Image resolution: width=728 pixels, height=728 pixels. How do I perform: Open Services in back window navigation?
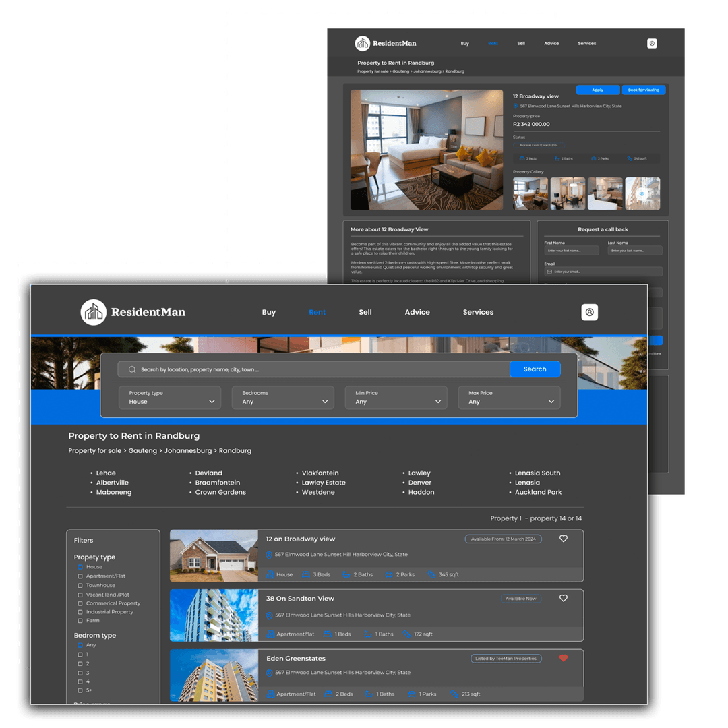[587, 44]
